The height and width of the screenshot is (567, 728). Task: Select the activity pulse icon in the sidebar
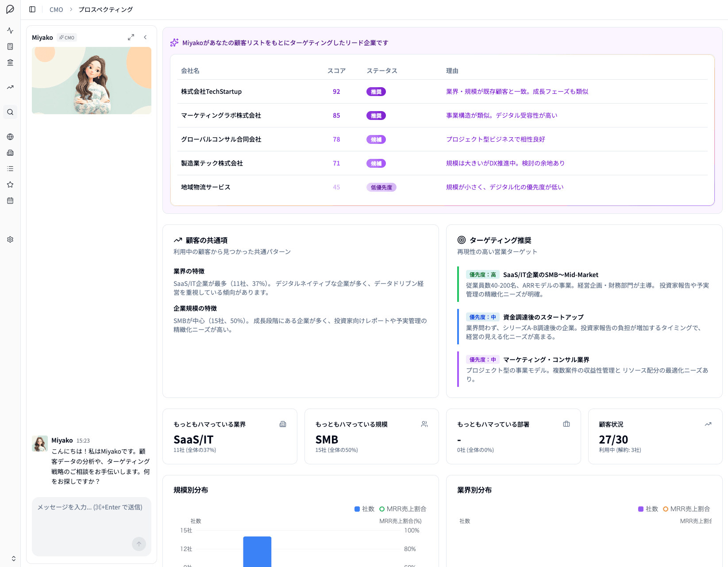coord(10,31)
